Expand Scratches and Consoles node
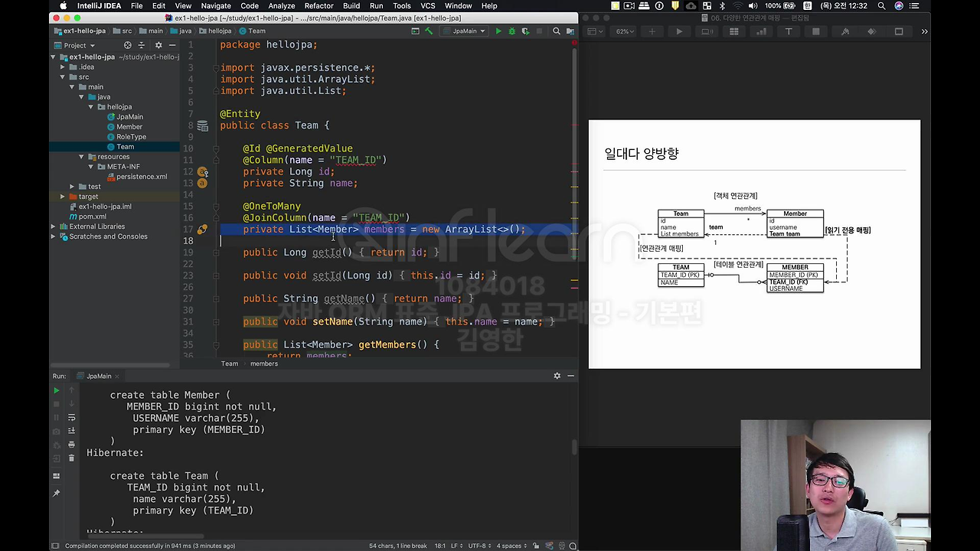 [x=54, y=236]
